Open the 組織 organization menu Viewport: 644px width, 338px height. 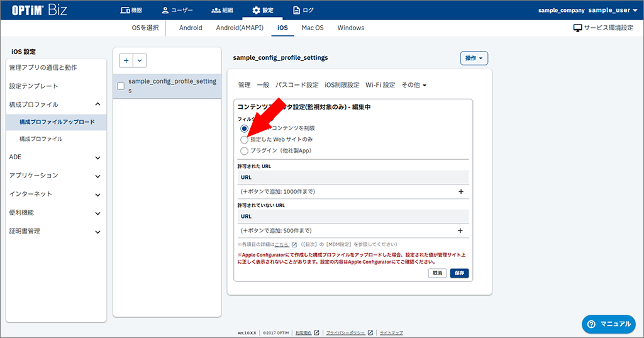pyautogui.click(x=222, y=10)
